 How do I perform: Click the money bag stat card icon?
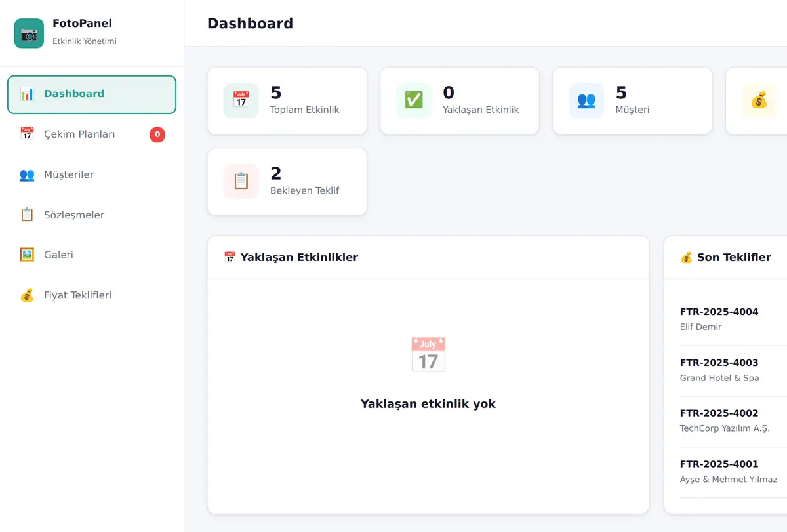[759, 100]
